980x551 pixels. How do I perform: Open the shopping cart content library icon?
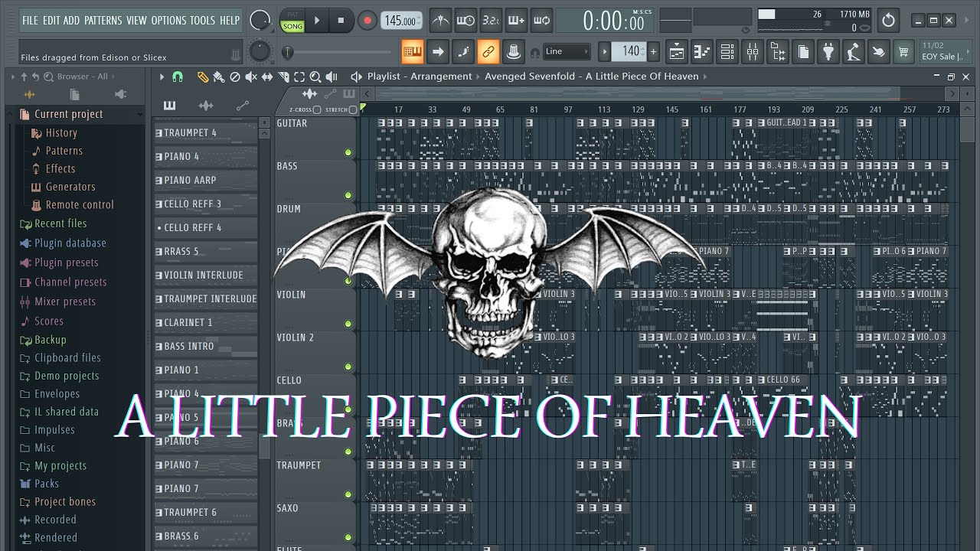pyautogui.click(x=904, y=51)
